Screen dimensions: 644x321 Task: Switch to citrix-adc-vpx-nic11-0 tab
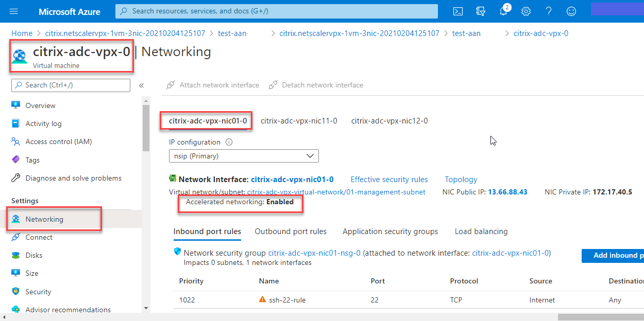[299, 121]
